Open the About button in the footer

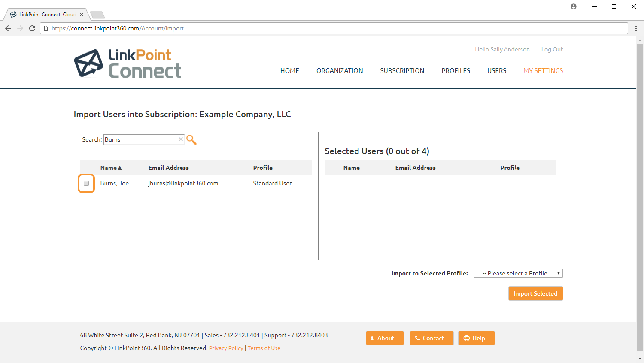[385, 338]
